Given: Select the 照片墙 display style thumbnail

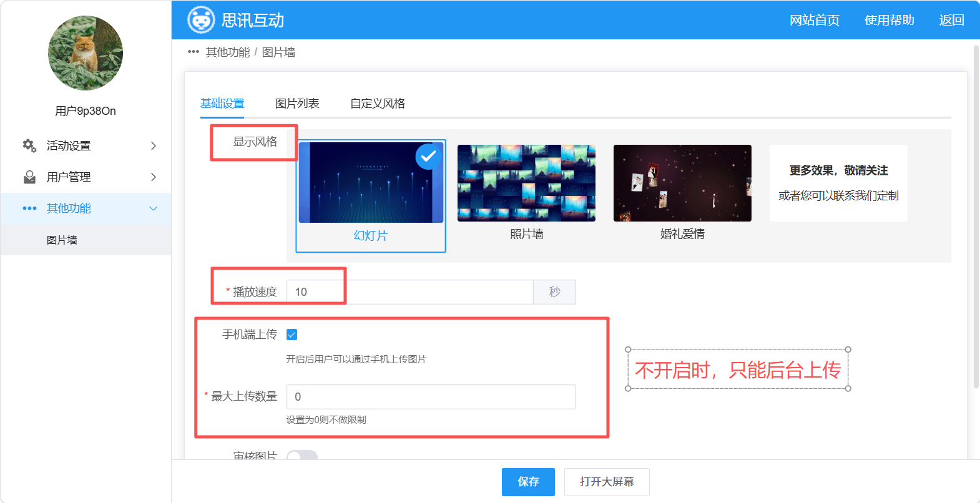Looking at the screenshot, I should (526, 183).
